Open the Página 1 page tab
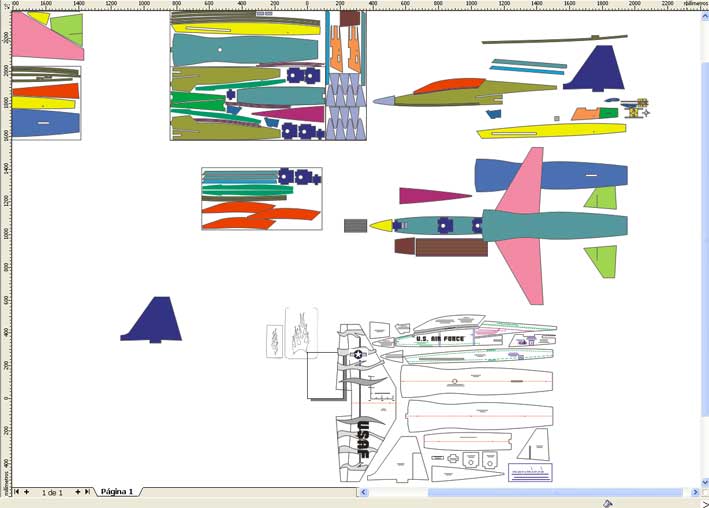The width and height of the screenshot is (709, 508). click(x=116, y=492)
